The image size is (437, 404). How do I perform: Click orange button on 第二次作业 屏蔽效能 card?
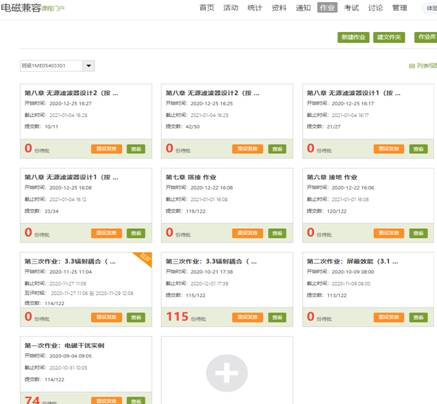pyautogui.click(x=389, y=317)
